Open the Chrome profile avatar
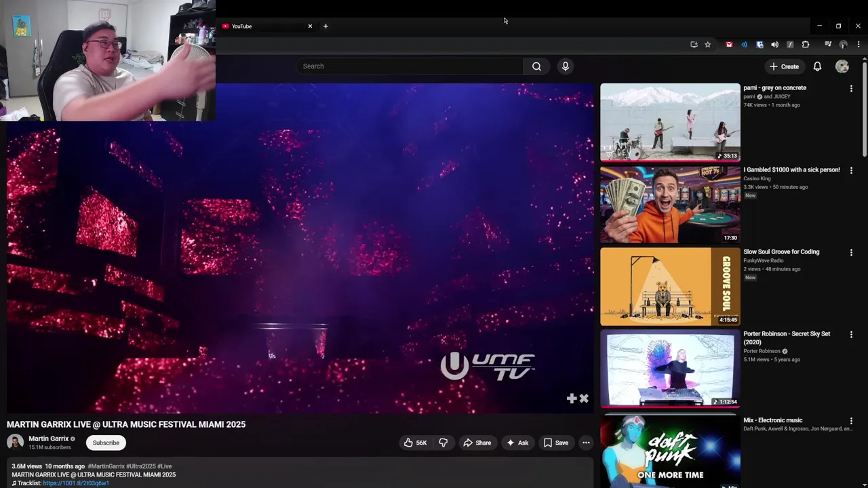This screenshot has width=868, height=488. 844,45
